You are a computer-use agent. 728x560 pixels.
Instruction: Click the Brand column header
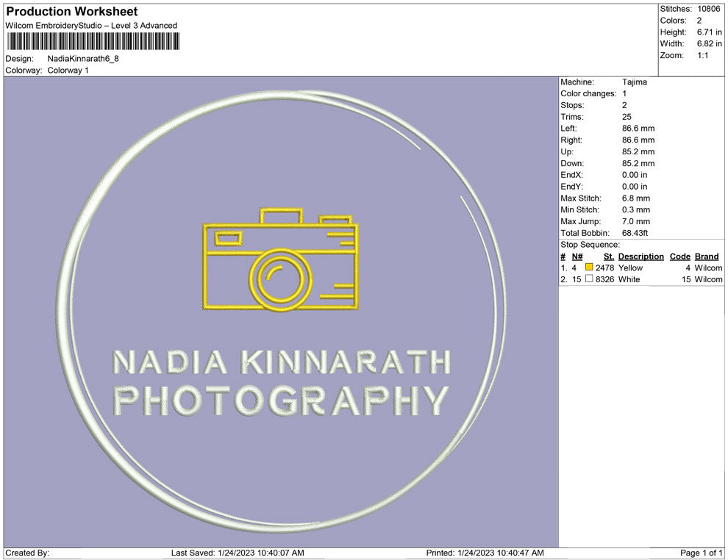click(707, 256)
